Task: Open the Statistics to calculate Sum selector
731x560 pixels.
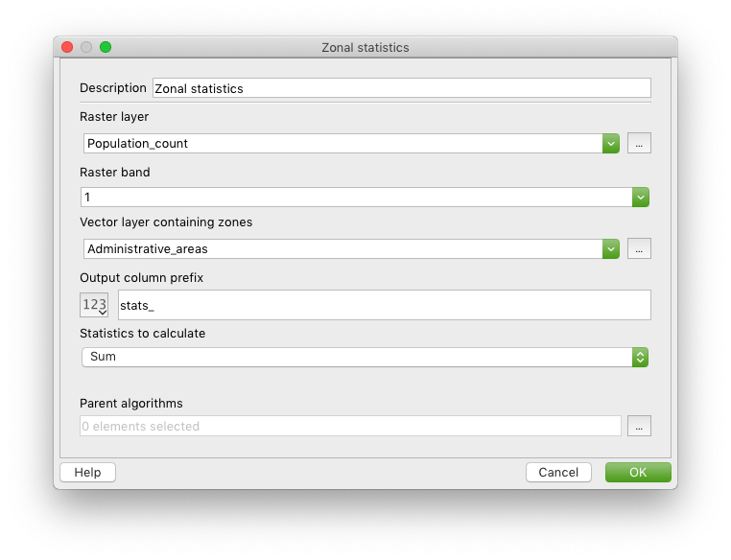Action: click(x=365, y=357)
